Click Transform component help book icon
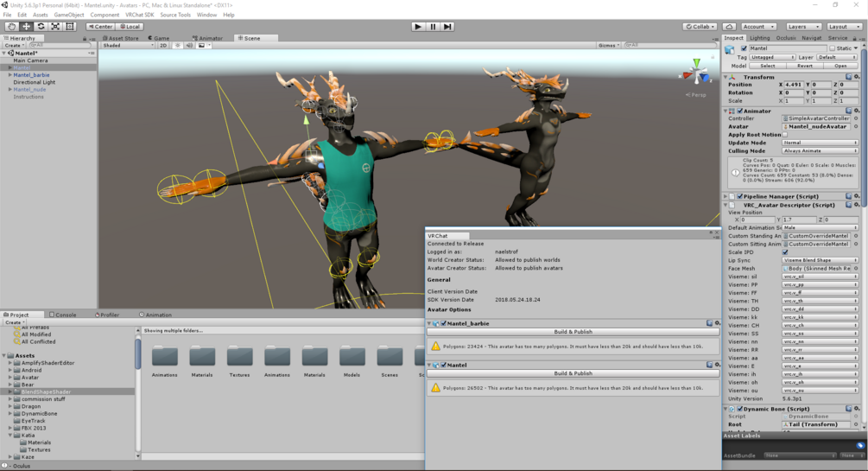The width and height of the screenshot is (868, 471). coord(849,77)
